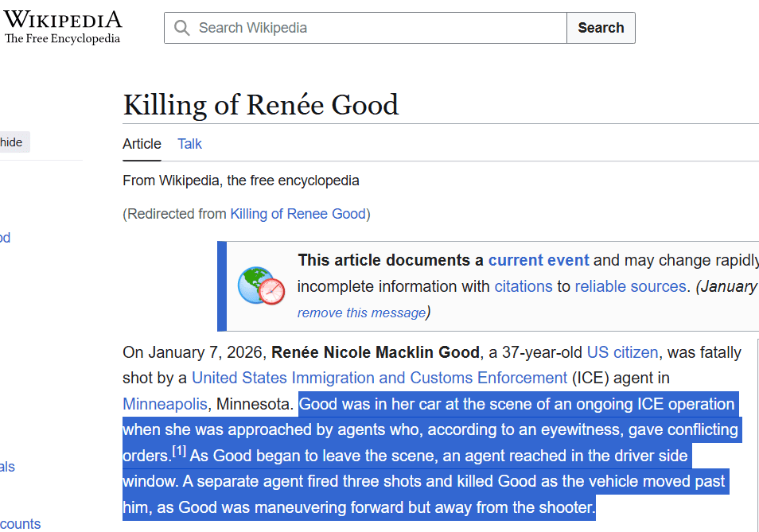The width and height of the screenshot is (759, 532).
Task: Click the From Wikipedia, the free encyclopedia tagline
Action: [x=240, y=181]
